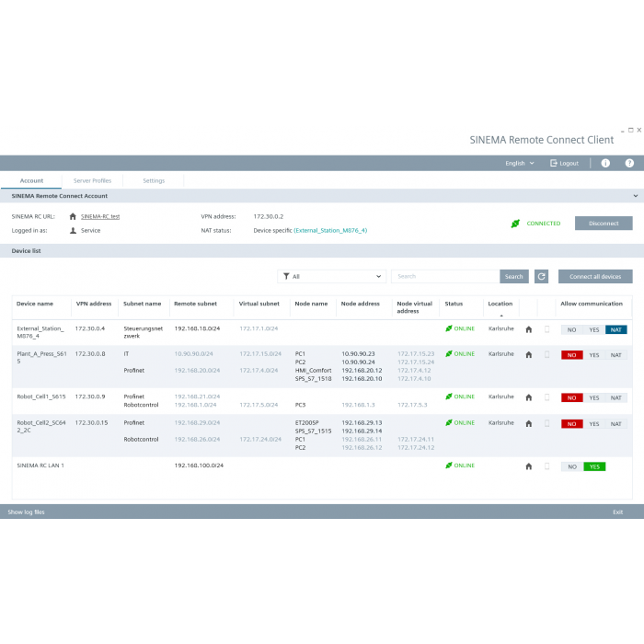The height and width of the screenshot is (644, 644).
Task: Switch to the Server Profiles tab
Action: point(92,180)
